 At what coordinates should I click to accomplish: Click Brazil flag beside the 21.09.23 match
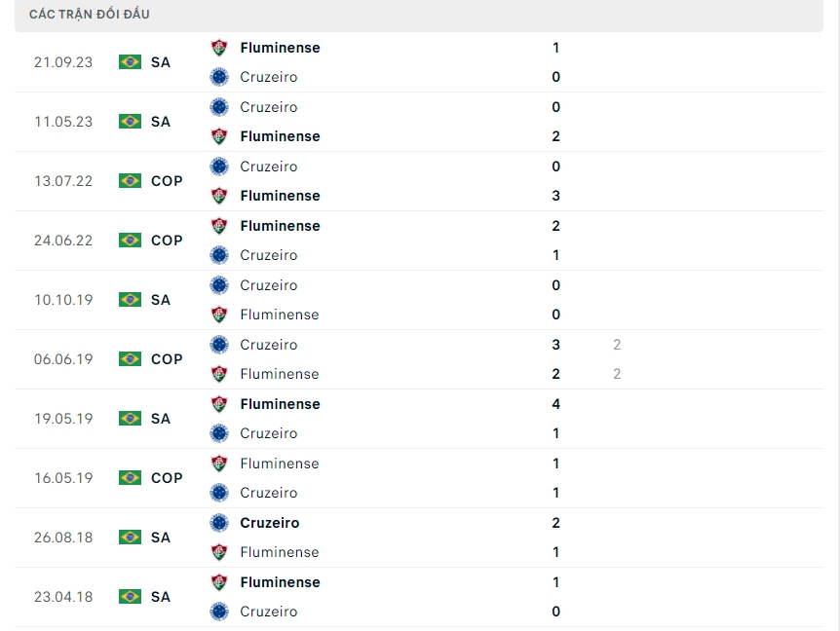coord(130,62)
